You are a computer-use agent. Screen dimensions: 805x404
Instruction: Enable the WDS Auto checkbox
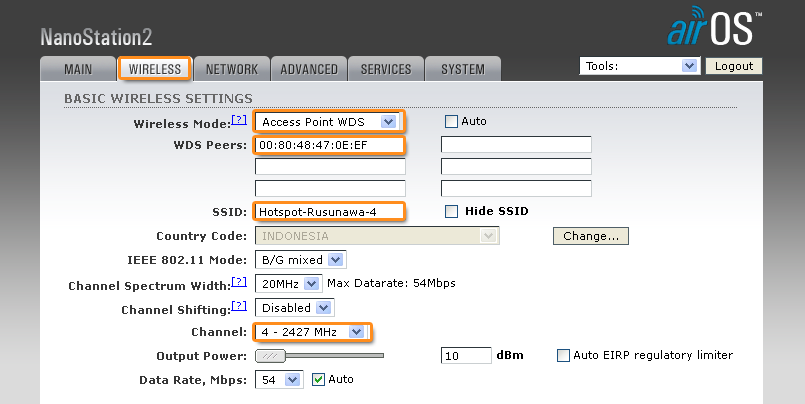click(x=451, y=122)
